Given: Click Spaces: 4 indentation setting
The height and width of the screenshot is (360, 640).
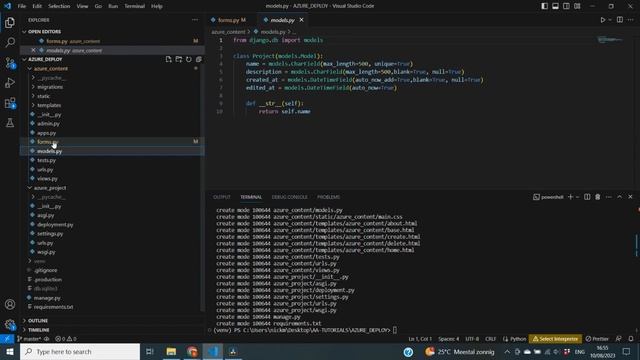Looking at the screenshot, I should point(449,339).
